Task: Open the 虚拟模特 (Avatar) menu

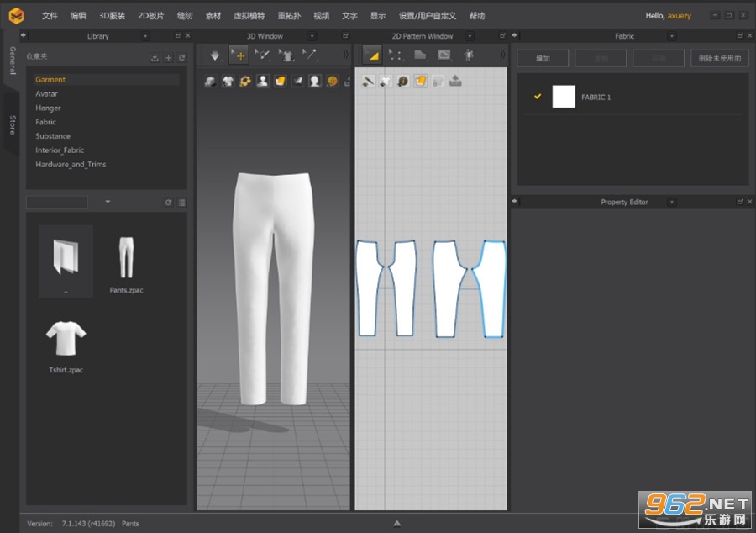Action: point(249,16)
